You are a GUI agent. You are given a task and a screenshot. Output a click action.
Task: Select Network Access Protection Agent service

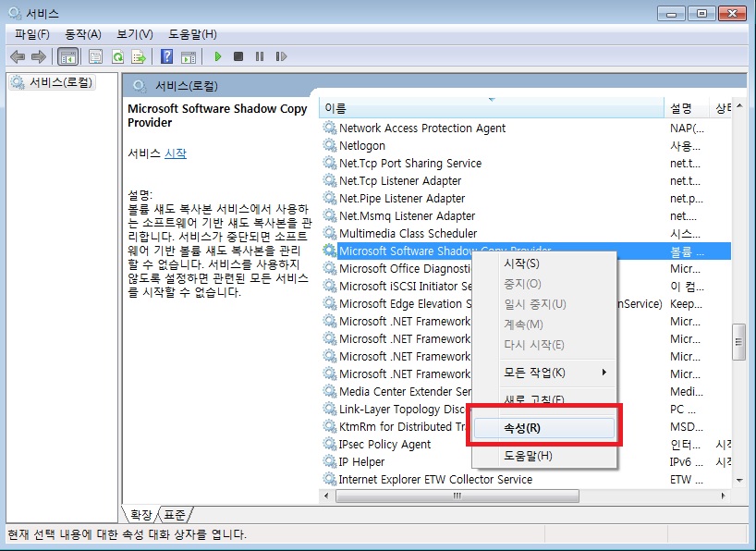click(527, 128)
